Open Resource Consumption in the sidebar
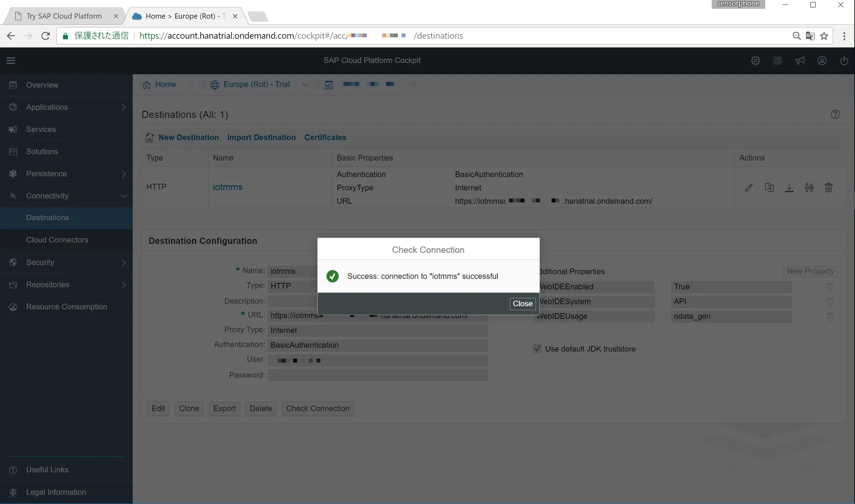855x504 pixels. 66,307
